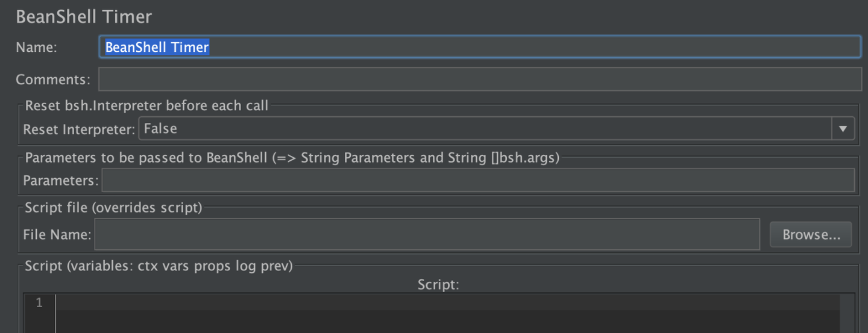This screenshot has height=333, width=868.
Task: Focus the File Name input field
Action: (x=426, y=234)
